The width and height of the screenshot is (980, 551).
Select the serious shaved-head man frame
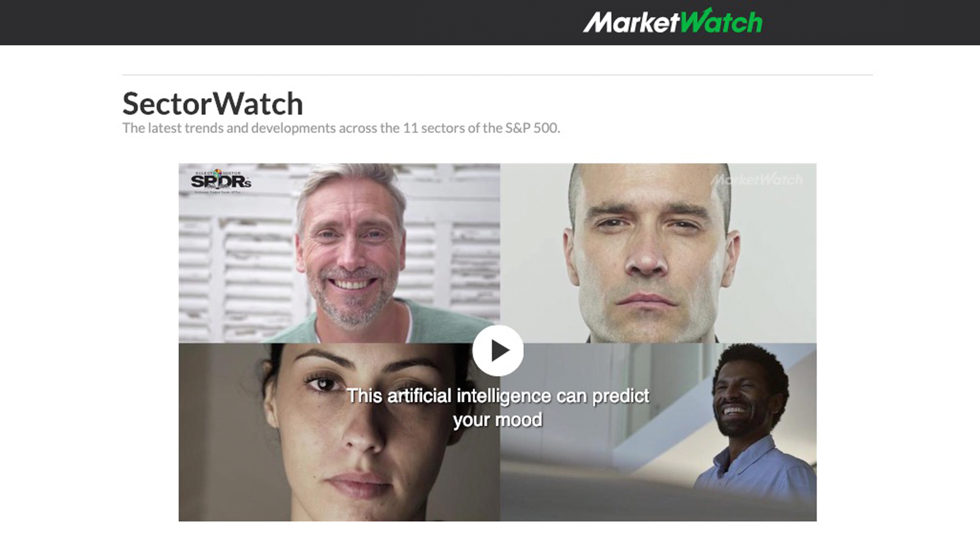pos(658,253)
